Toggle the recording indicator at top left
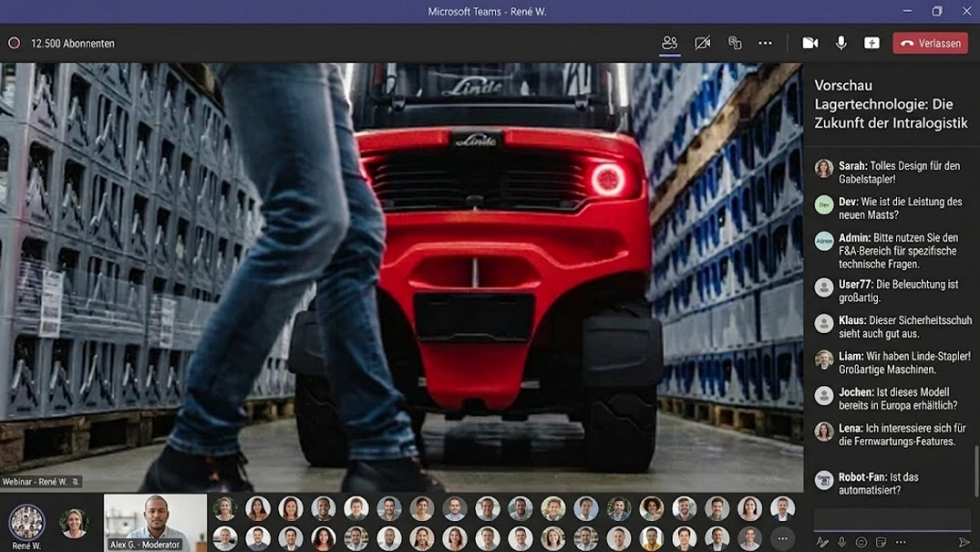This screenshot has height=552, width=980. [x=14, y=43]
